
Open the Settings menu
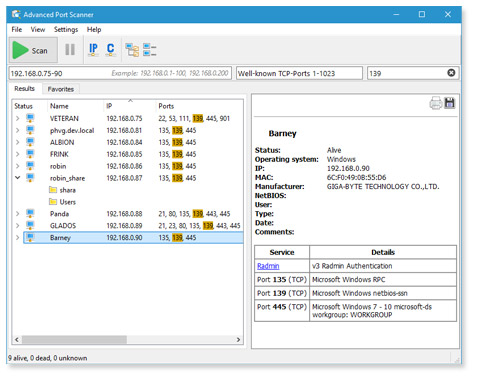(66, 29)
